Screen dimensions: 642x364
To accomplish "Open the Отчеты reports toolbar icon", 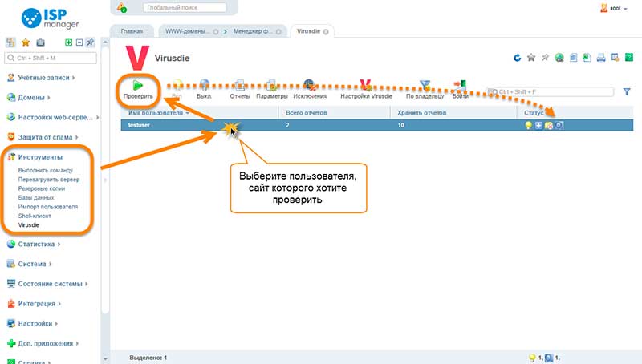I will (240, 86).
